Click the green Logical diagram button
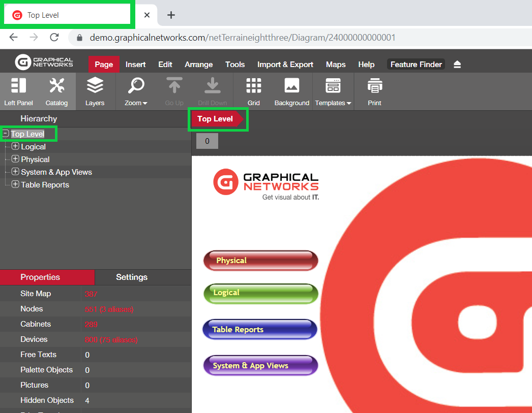Viewport: 532px width, 413px height. tap(260, 294)
